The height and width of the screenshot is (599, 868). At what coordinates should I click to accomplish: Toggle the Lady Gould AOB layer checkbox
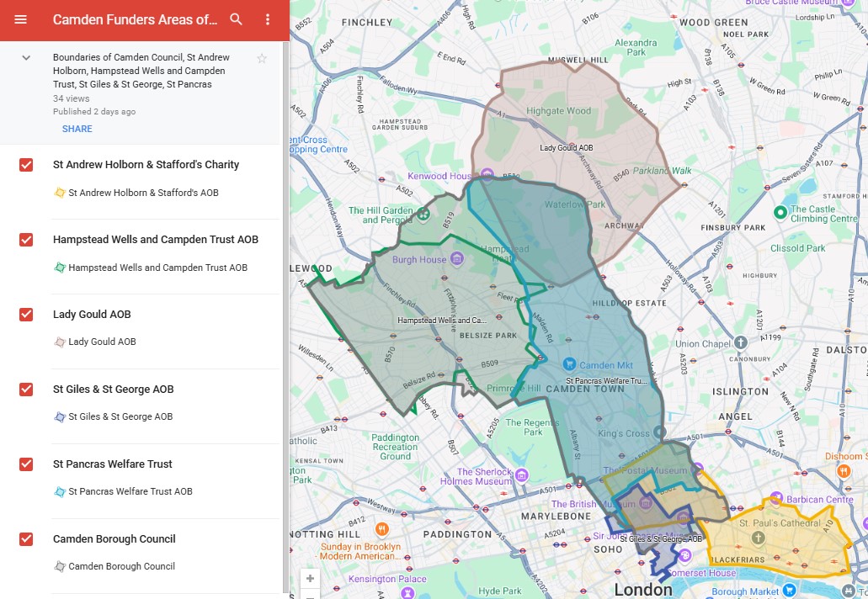[x=26, y=314]
